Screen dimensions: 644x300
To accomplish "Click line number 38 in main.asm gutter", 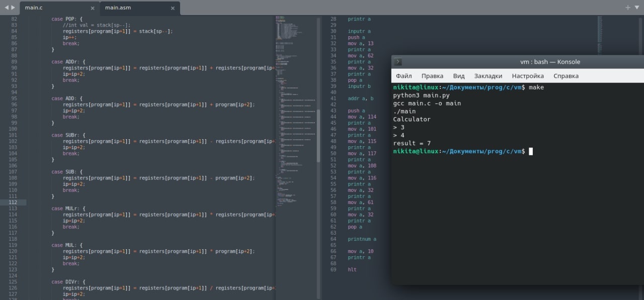I will pos(333,80).
